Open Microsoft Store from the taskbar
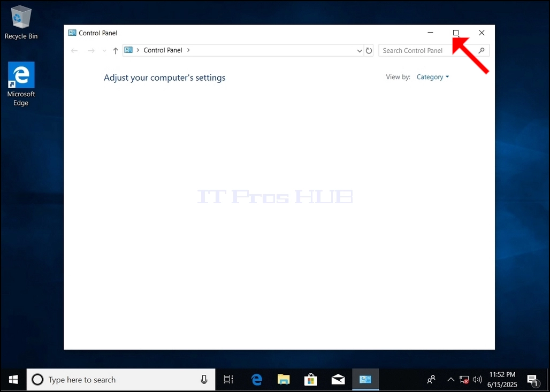 tap(311, 379)
